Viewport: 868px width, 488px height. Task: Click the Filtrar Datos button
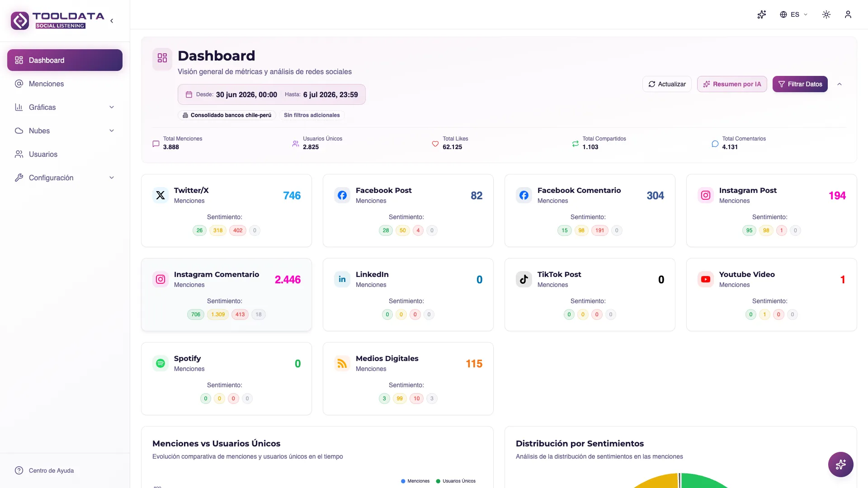(x=800, y=84)
